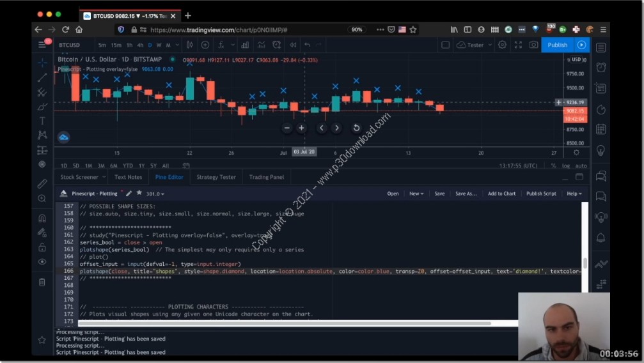Expand the Help dropdown in Pine Editor
This screenshot has width=644, height=363.
click(574, 194)
